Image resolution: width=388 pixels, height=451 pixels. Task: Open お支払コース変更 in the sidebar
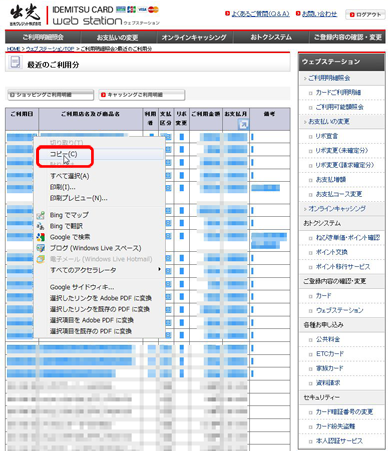point(339,194)
